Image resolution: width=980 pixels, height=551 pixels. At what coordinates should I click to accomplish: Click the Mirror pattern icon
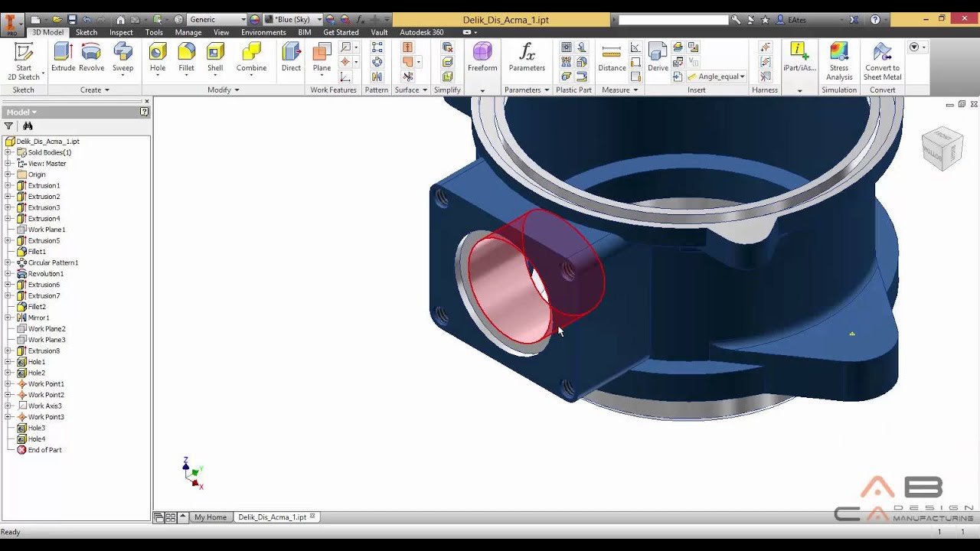377,77
